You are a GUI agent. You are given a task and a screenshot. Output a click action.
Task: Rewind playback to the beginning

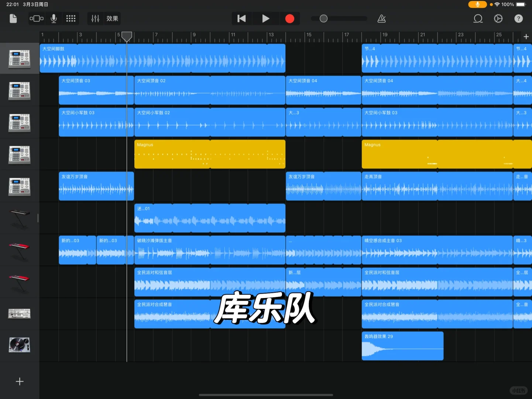241,18
